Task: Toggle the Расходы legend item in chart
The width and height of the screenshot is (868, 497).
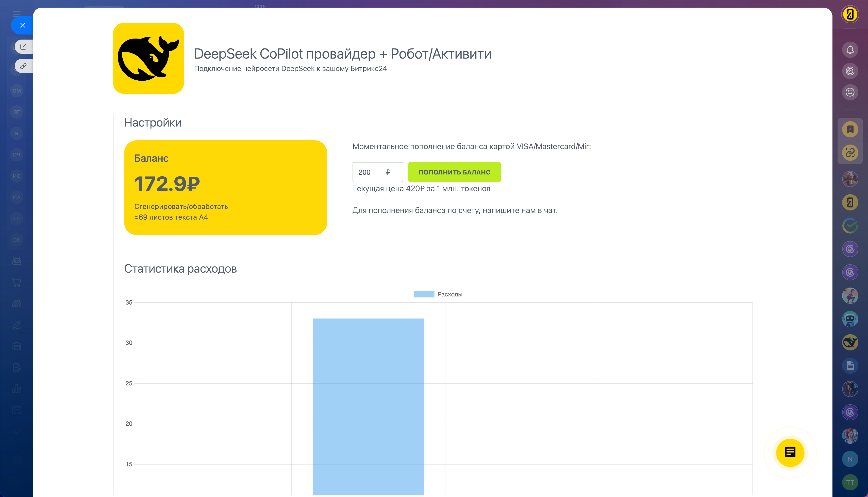Action: coord(438,294)
